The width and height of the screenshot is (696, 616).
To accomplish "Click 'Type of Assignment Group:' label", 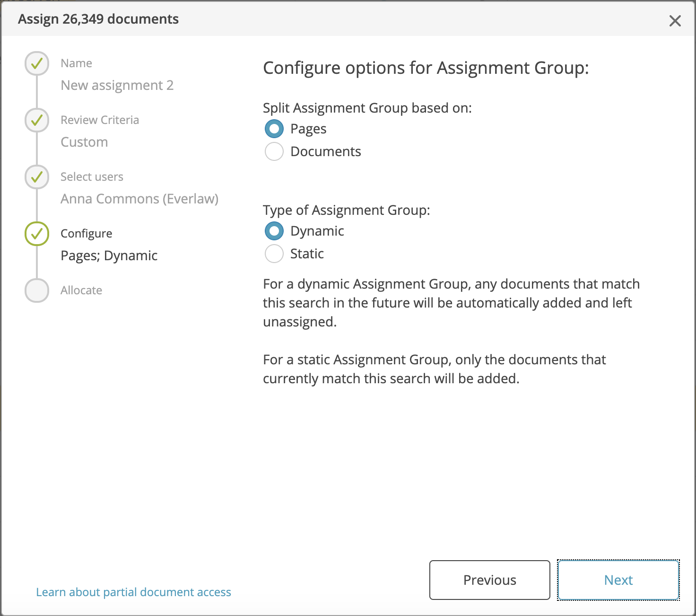I will 347,211.
